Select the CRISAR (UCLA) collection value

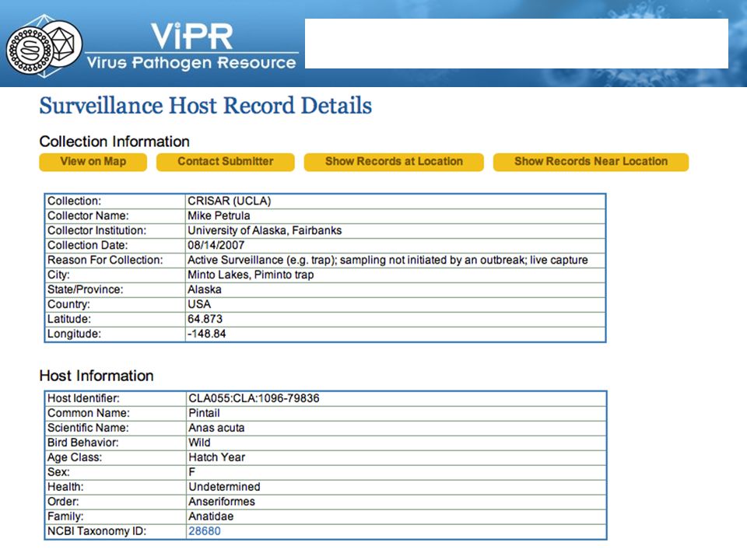click(x=229, y=201)
